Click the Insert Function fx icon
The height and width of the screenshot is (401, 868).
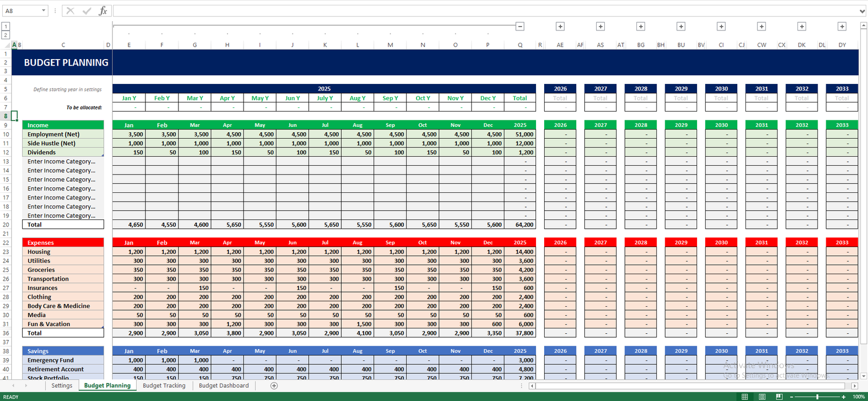(103, 11)
